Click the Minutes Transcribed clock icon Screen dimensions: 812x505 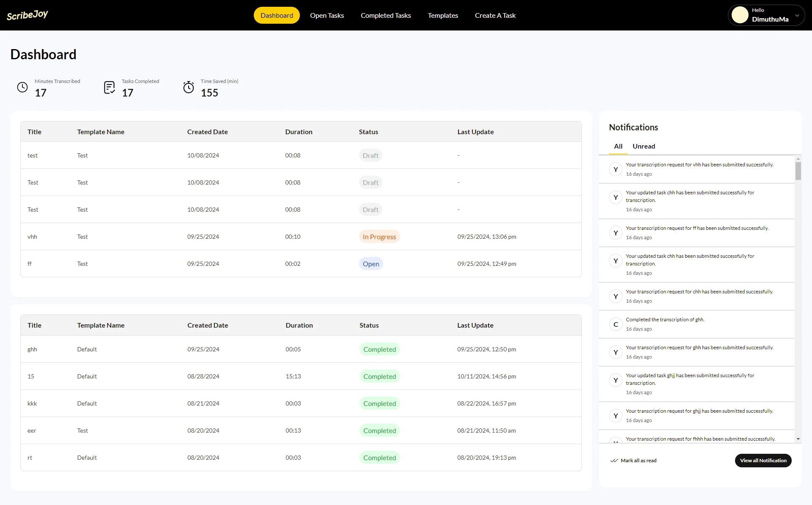click(x=22, y=87)
